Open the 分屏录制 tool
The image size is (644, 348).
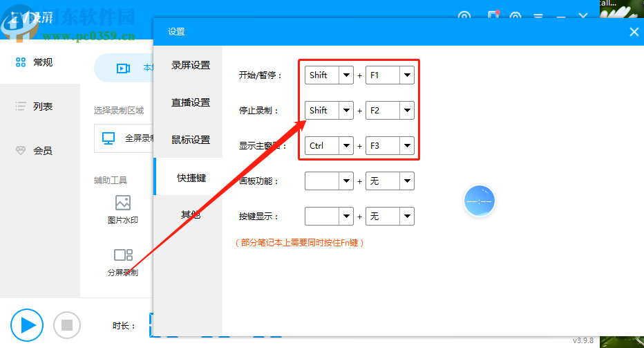(x=123, y=262)
